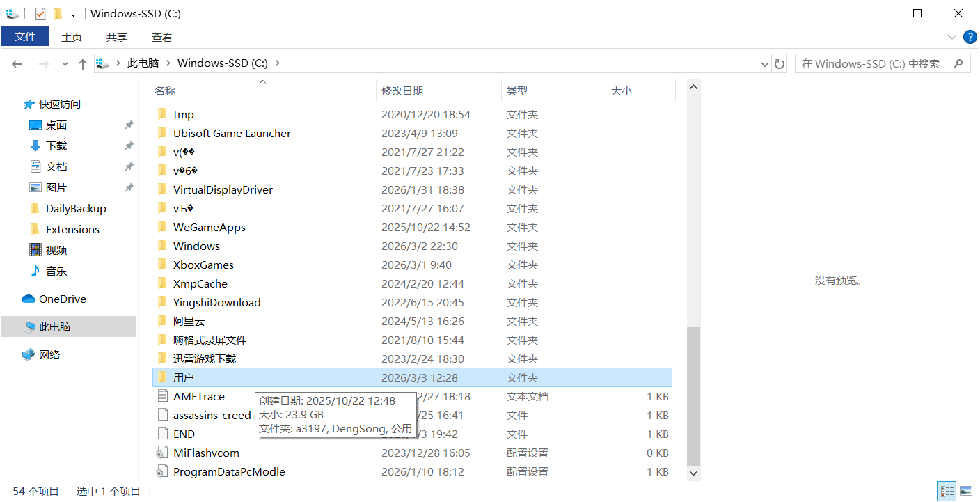Click the scrollbar down arrow
This screenshot has width=980, height=502.
[x=693, y=473]
